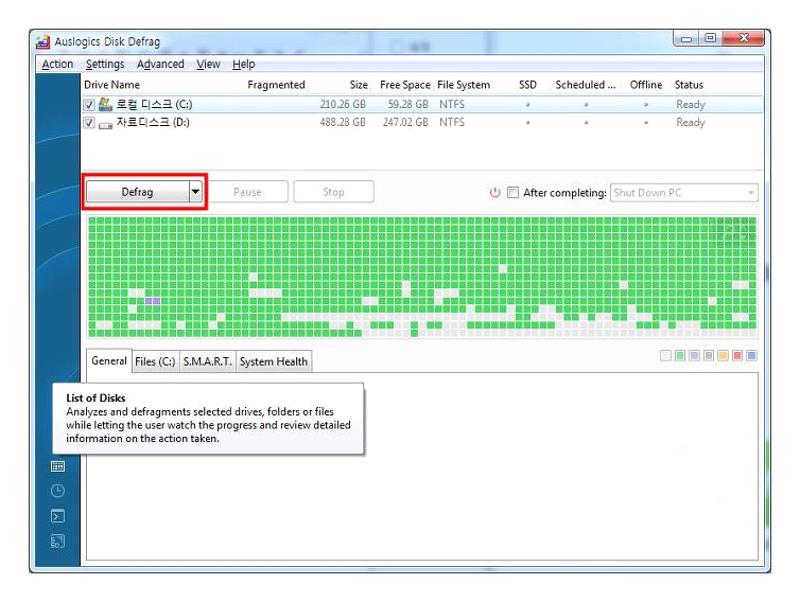This screenshot has width=800, height=602.
Task: Open the View menu
Action: (208, 64)
